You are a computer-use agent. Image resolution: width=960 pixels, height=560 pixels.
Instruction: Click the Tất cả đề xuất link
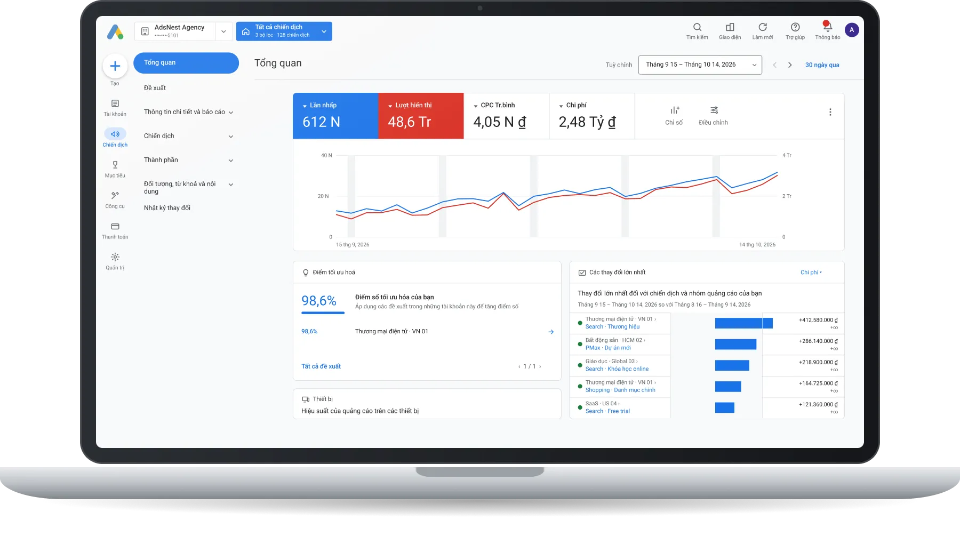(x=321, y=366)
